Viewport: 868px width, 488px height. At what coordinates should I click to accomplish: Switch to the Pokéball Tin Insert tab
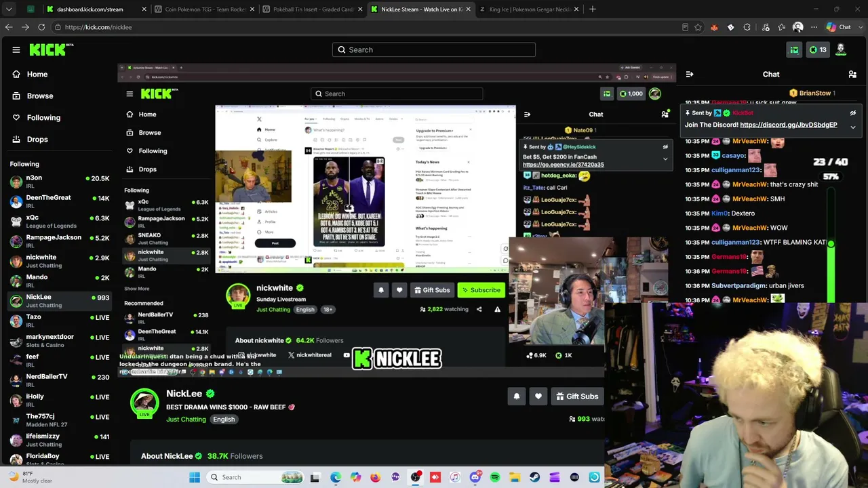(x=313, y=9)
